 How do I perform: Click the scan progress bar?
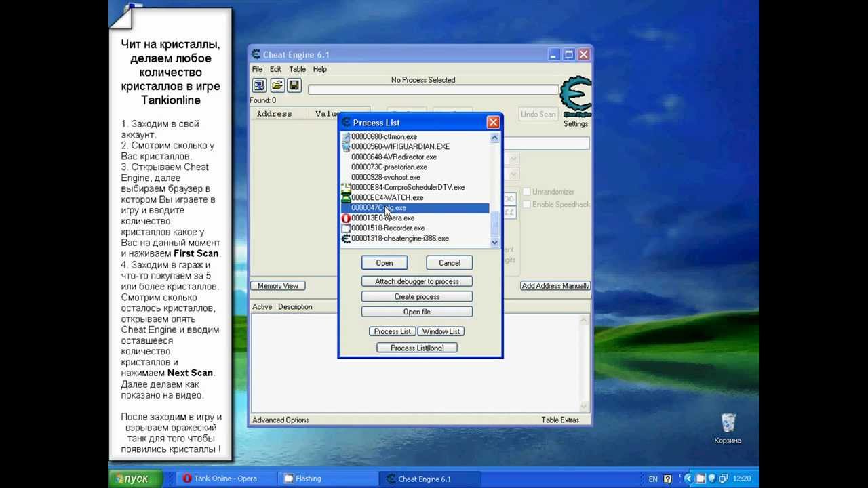point(433,89)
